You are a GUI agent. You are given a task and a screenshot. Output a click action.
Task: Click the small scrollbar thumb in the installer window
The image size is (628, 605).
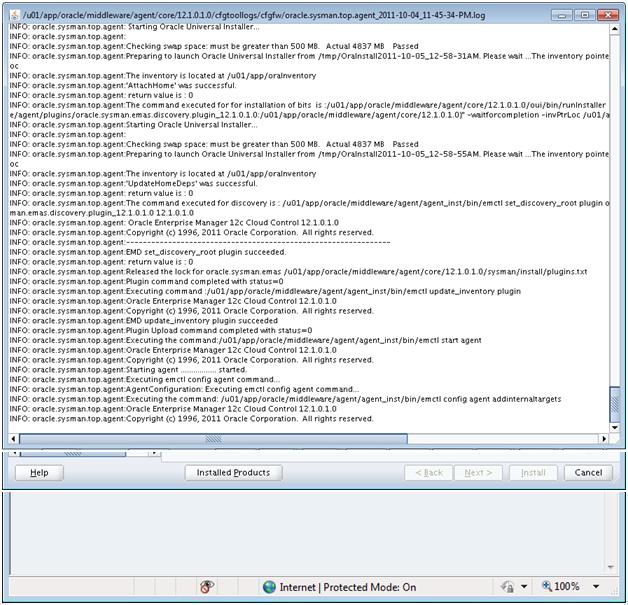[73, 454]
